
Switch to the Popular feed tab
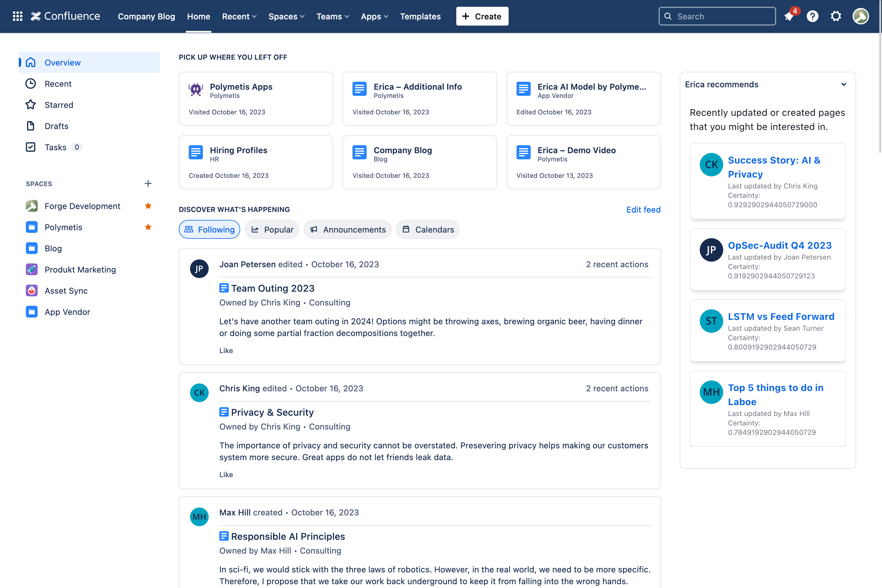coord(272,230)
